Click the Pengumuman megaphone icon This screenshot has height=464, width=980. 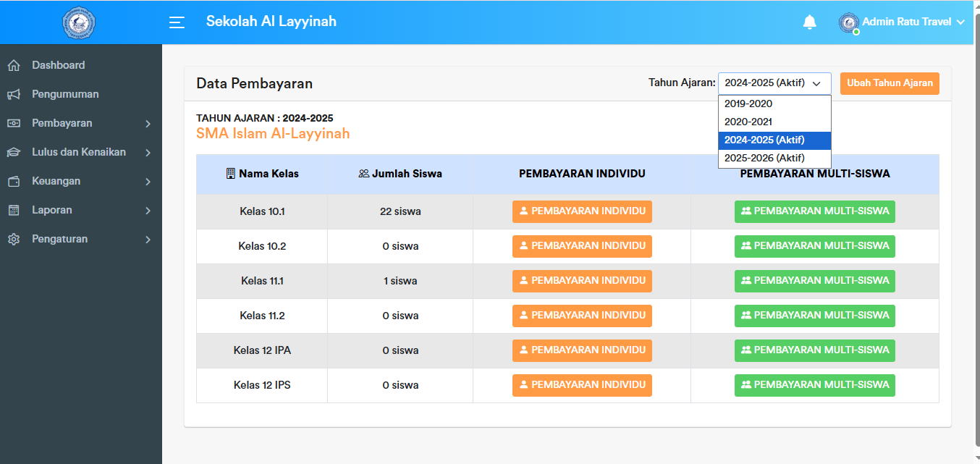tap(14, 95)
